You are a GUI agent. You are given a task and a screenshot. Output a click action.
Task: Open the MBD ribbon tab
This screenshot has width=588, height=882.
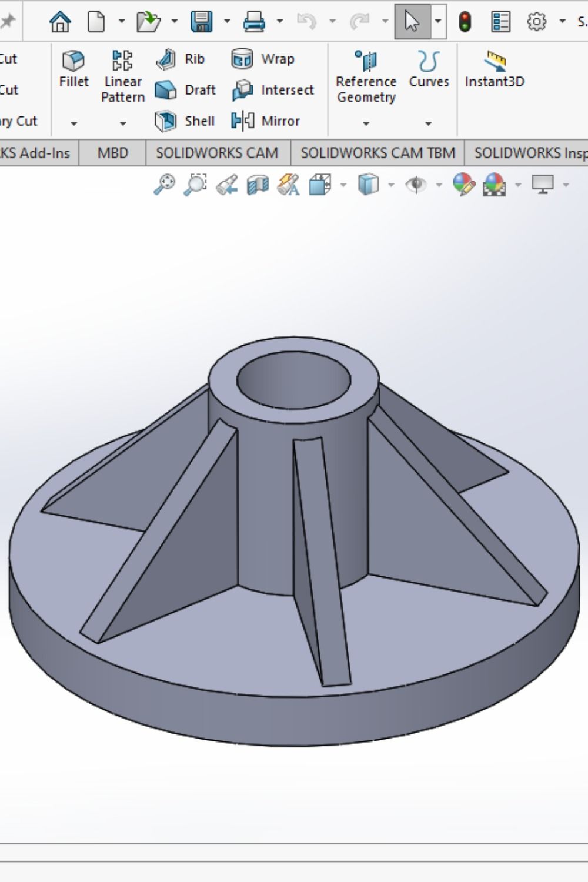coord(112,153)
